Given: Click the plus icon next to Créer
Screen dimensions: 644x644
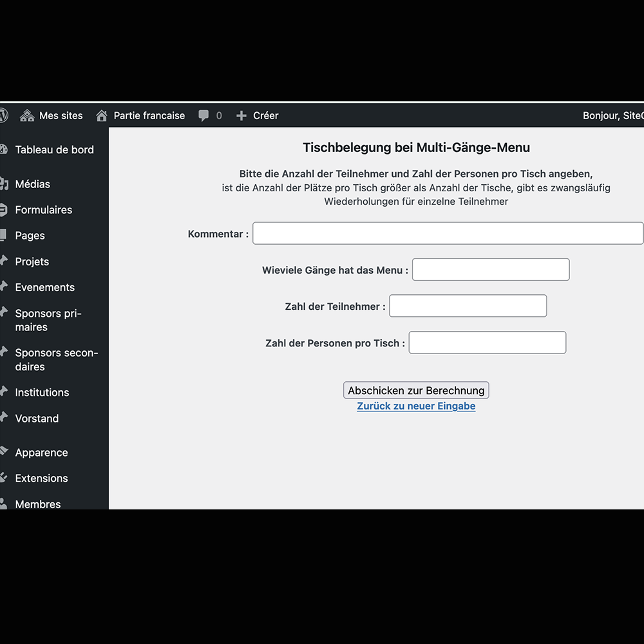Looking at the screenshot, I should 241,116.
